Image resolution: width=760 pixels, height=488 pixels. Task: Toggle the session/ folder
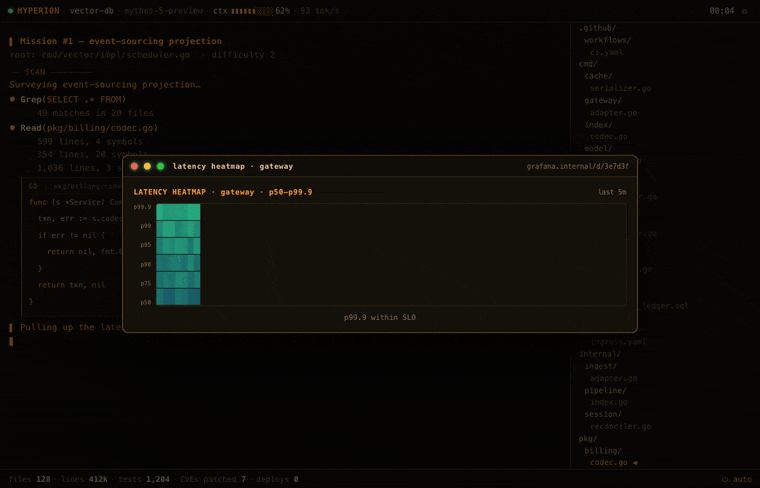click(x=603, y=414)
